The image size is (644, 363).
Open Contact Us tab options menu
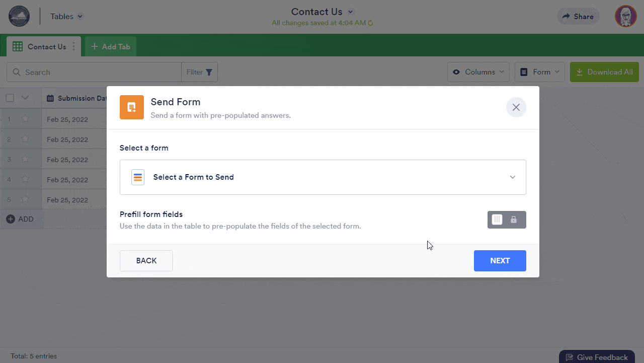pyautogui.click(x=73, y=46)
